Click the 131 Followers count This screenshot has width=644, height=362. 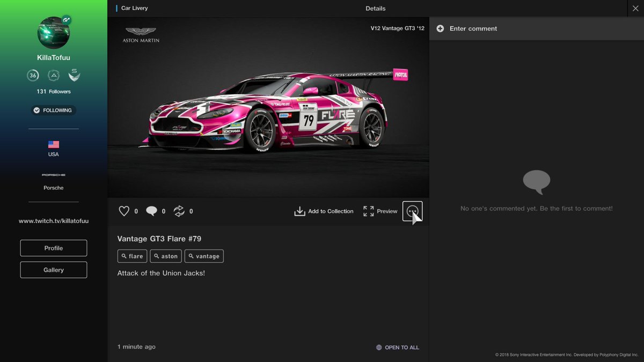(54, 92)
